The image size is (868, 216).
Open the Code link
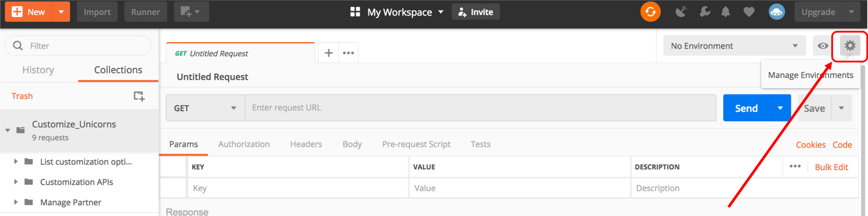click(842, 145)
